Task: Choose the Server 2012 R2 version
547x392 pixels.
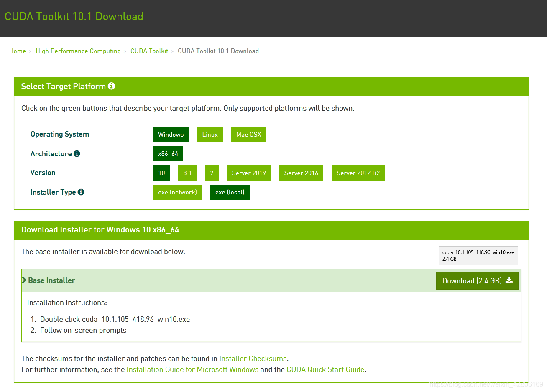Action: [358, 173]
